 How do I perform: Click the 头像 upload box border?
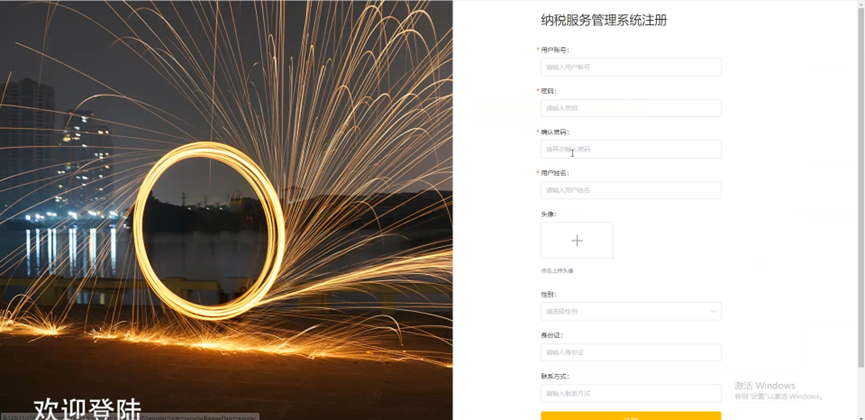[x=576, y=240]
